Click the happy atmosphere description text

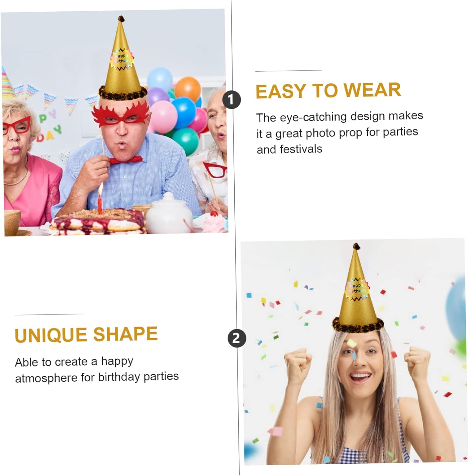(97, 369)
